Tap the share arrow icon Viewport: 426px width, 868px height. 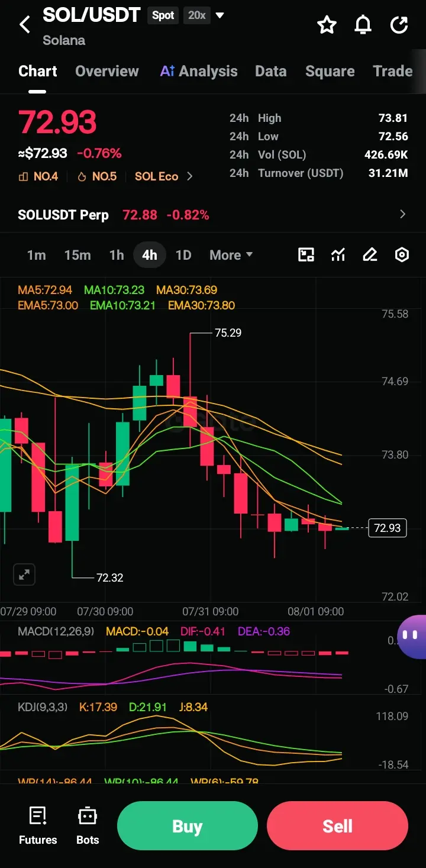point(399,25)
